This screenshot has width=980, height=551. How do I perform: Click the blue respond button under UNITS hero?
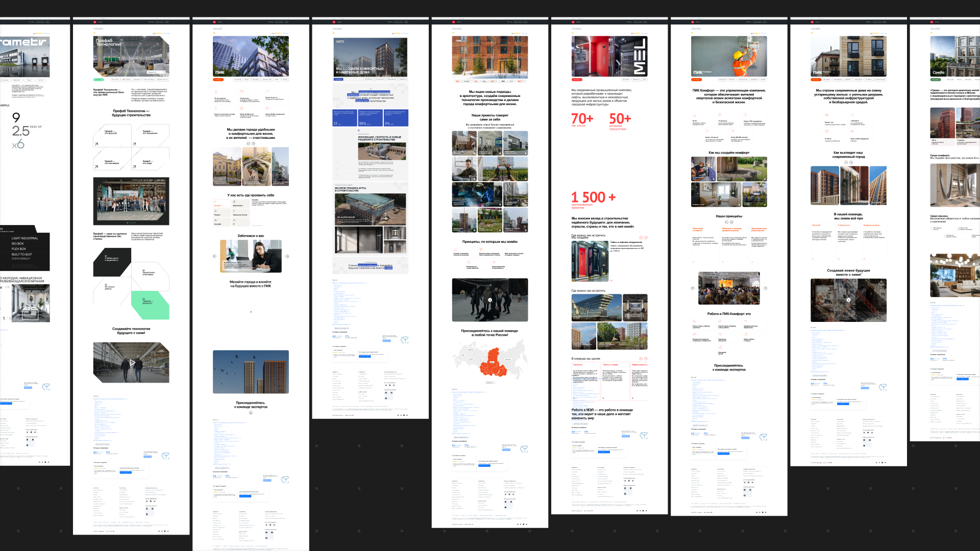[x=338, y=80]
